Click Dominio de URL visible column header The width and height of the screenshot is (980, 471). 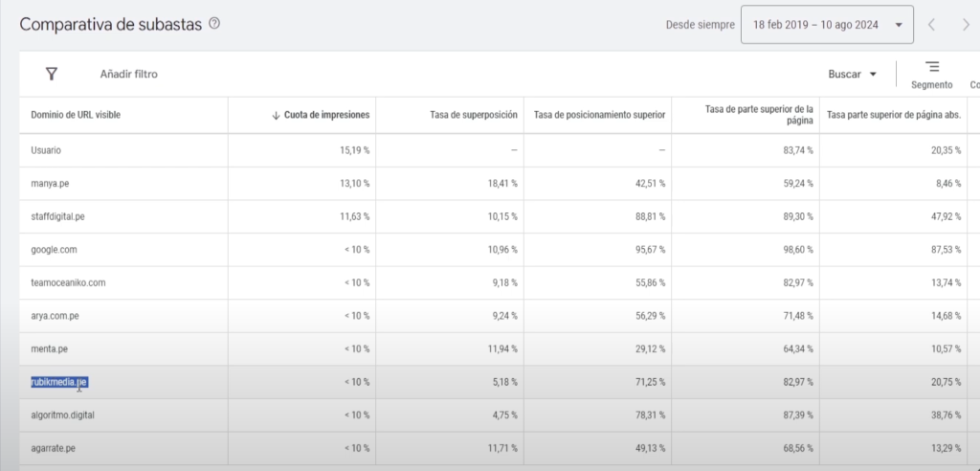pyautogui.click(x=76, y=115)
